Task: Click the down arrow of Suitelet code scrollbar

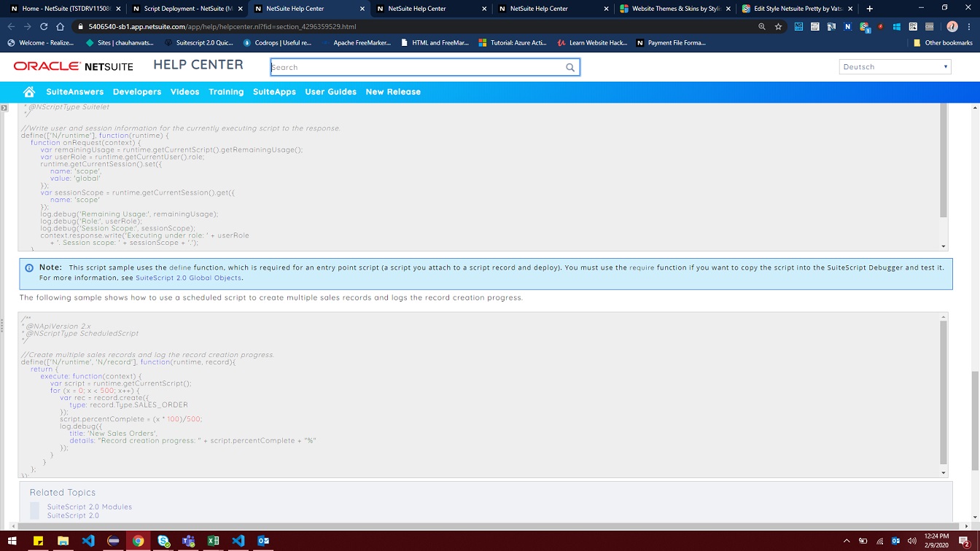Action: coord(944,246)
